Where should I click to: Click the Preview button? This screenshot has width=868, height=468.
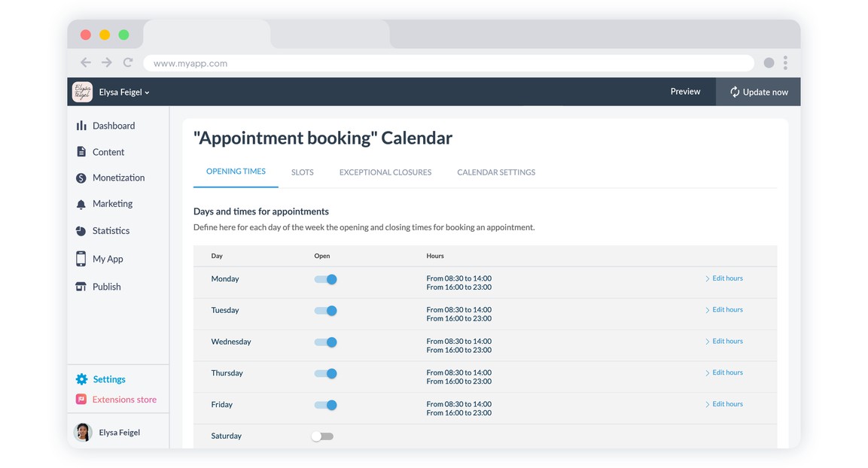(685, 92)
